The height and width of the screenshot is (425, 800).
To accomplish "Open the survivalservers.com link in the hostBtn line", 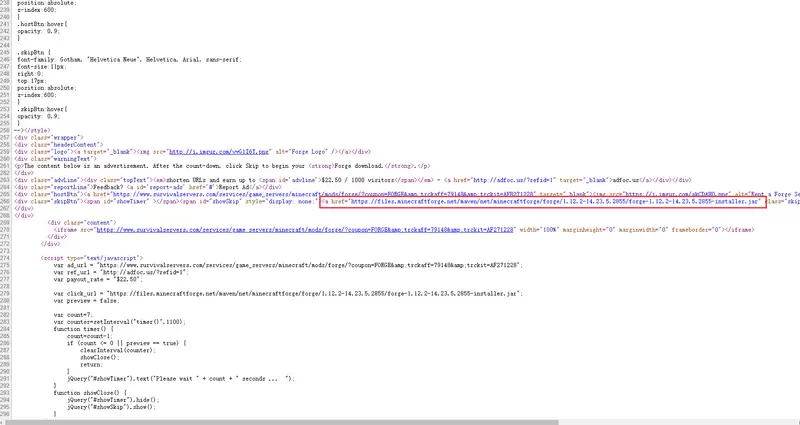I will (x=323, y=194).
